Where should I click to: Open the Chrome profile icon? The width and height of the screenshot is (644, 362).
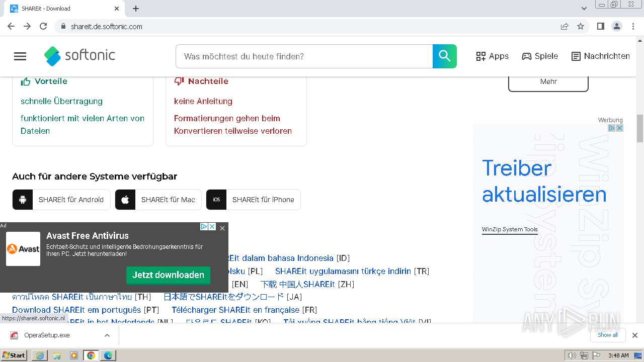coord(617,26)
